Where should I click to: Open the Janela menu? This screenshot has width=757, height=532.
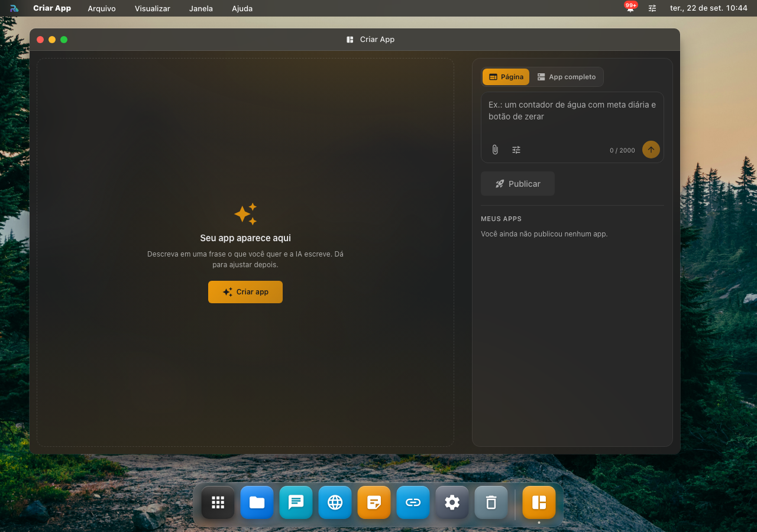[201, 8]
